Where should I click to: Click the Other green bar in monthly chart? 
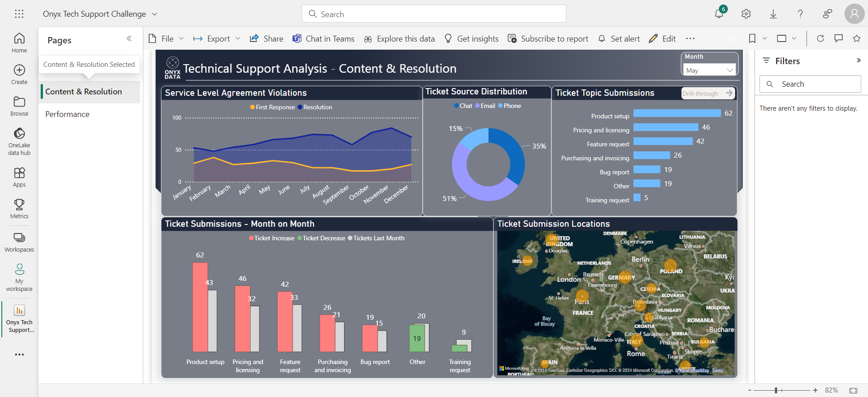click(417, 338)
